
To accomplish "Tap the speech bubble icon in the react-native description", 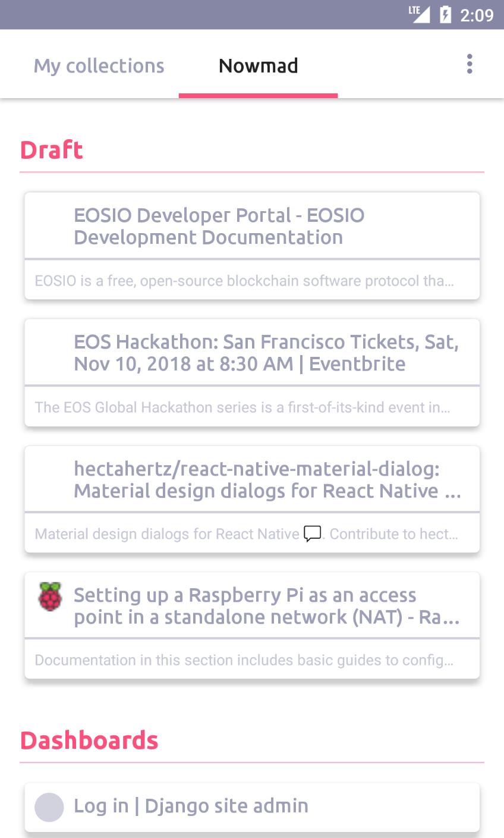I will [313, 533].
